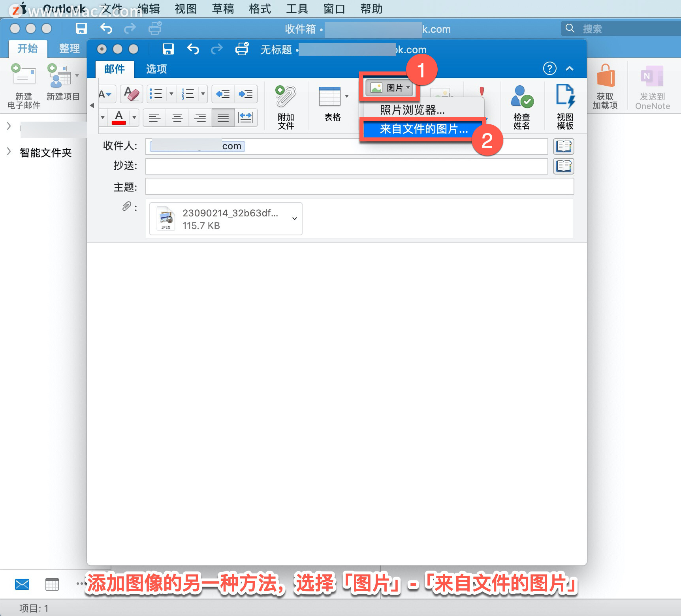681x616 pixels.
Task: Switch to the 选项 tab
Action: 156,69
